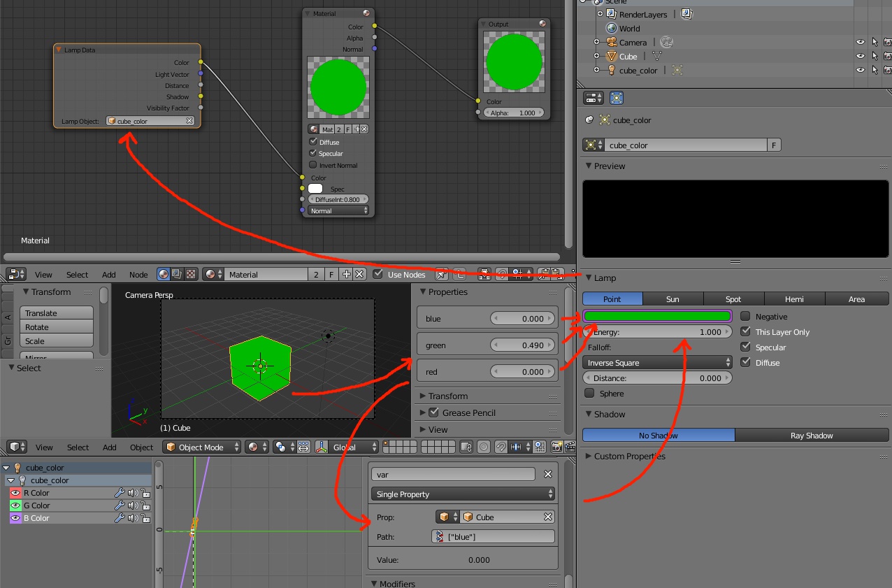Remove the var driver variable
Image resolution: width=892 pixels, height=588 pixels.
pyautogui.click(x=548, y=474)
